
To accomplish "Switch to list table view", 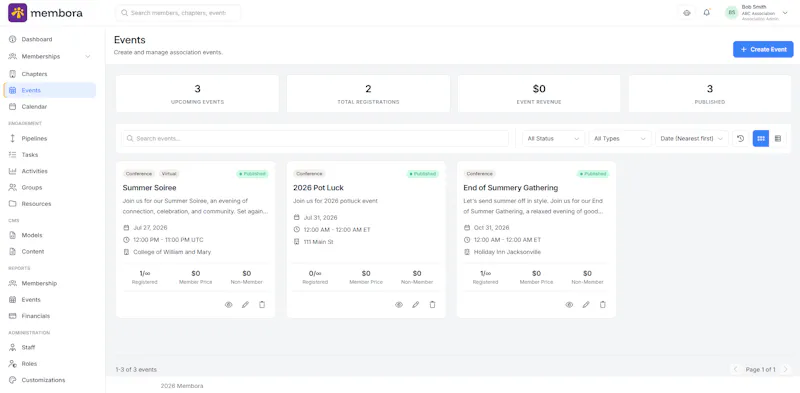I will coord(778,138).
